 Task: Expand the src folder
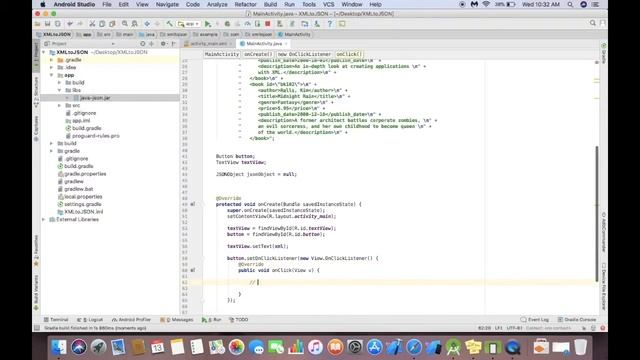(x=59, y=105)
